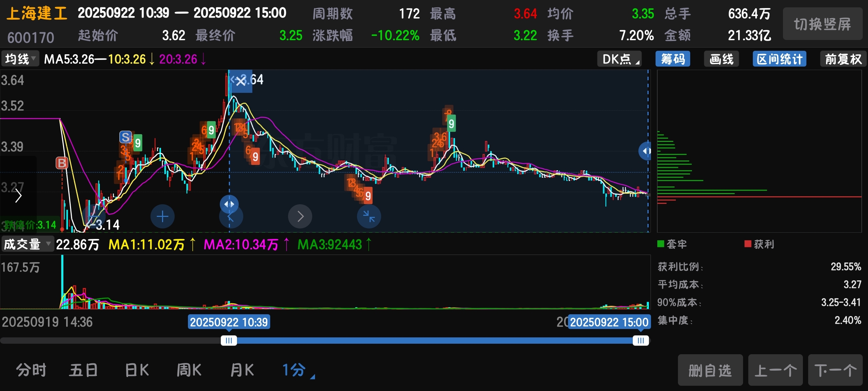The width and height of the screenshot is (868, 391).
Task: Switch to the 日K tab
Action: click(137, 370)
